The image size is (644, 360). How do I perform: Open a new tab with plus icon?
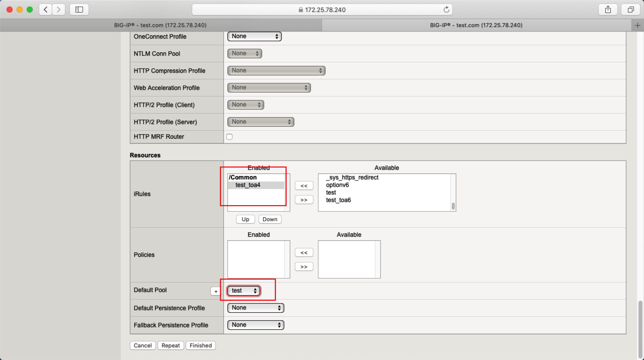coord(637,25)
